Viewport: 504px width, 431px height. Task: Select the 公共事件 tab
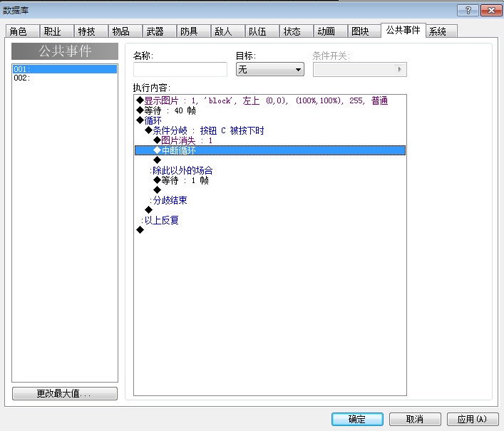point(403,30)
